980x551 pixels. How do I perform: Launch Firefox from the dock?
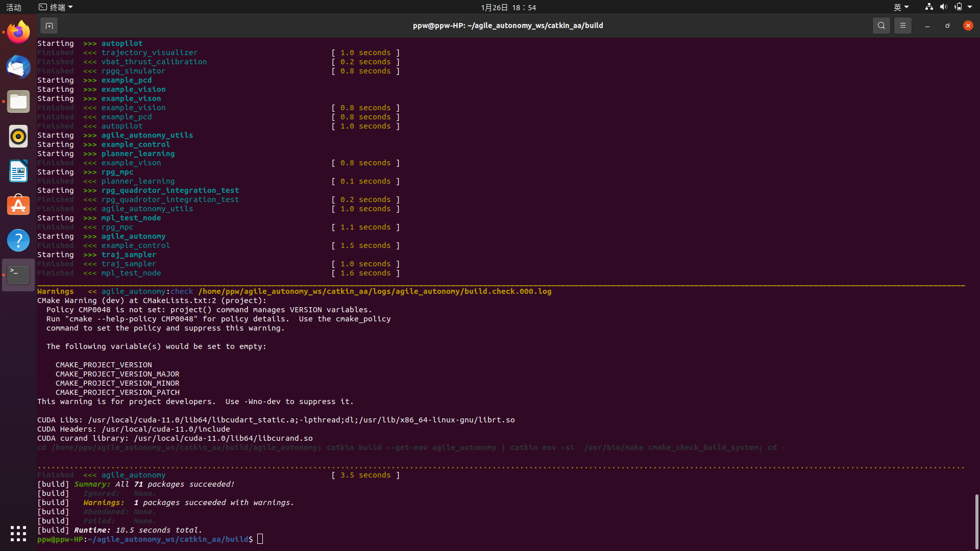tap(18, 32)
